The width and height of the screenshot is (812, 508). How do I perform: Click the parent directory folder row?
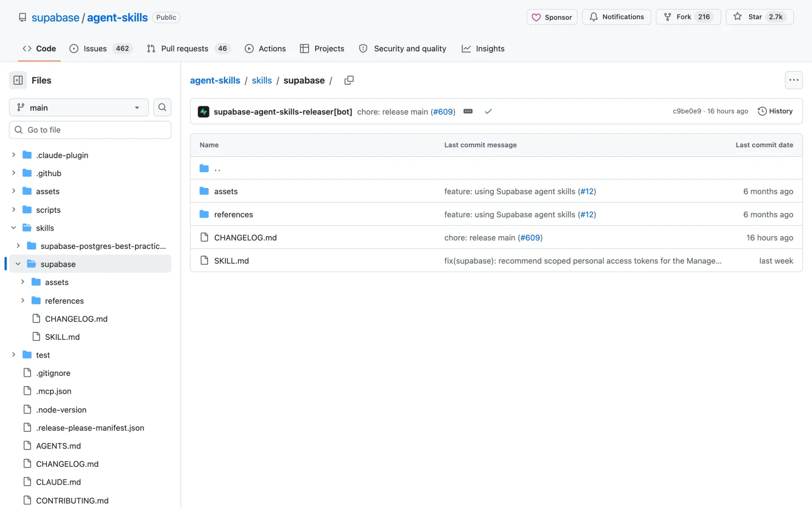tap(496, 168)
